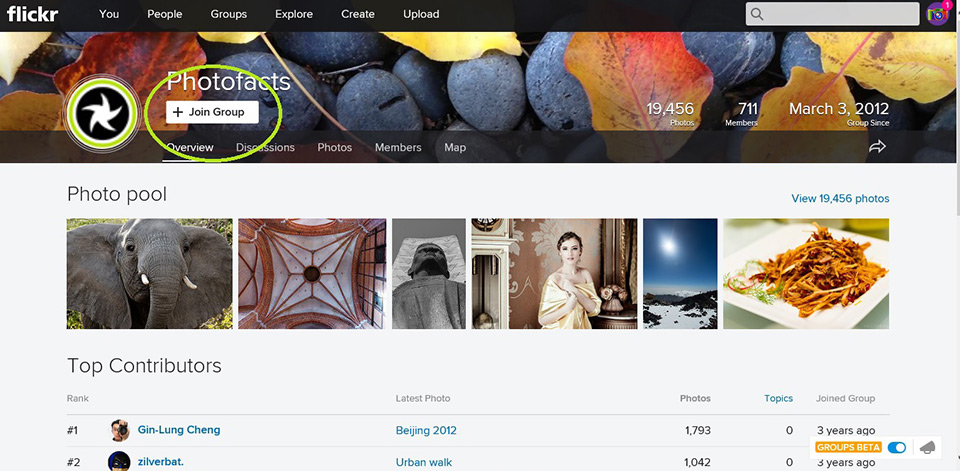Viewport: 960px width, 471px height.
Task: Open the Beijing 2012 photo link
Action: coord(426,431)
